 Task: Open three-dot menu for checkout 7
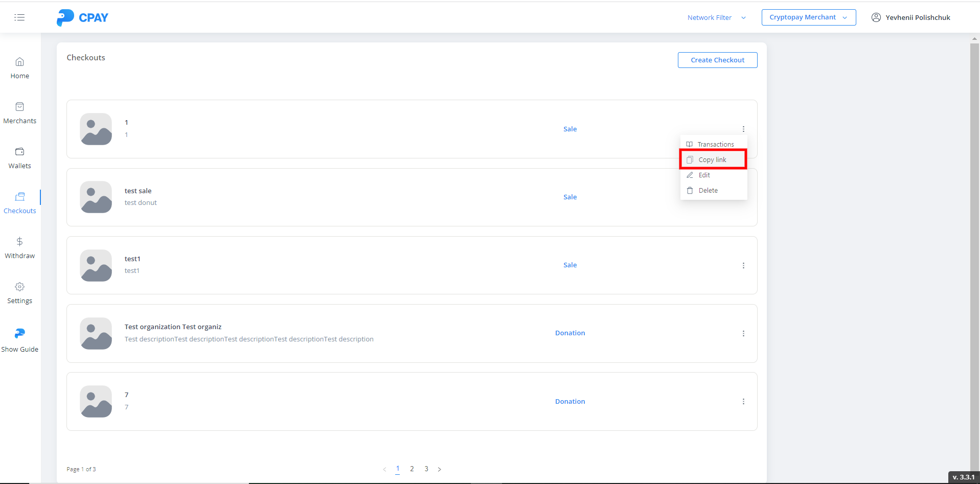[x=743, y=402]
